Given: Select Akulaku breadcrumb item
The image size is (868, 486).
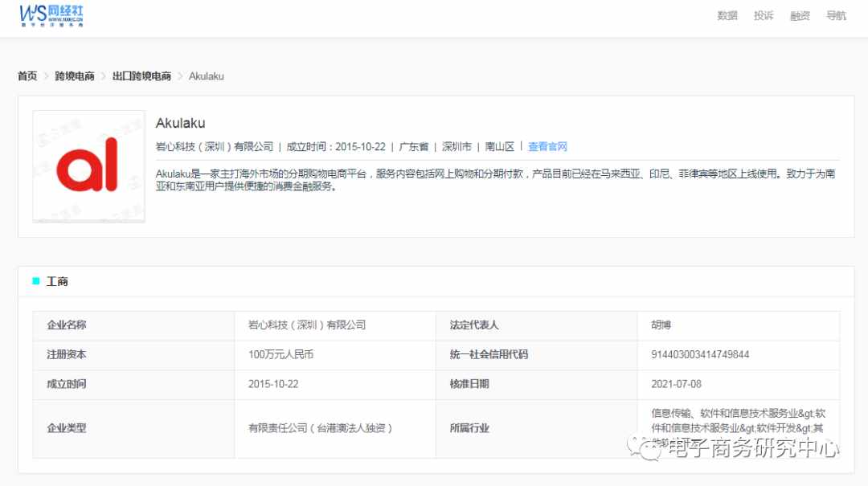Looking at the screenshot, I should [x=206, y=76].
